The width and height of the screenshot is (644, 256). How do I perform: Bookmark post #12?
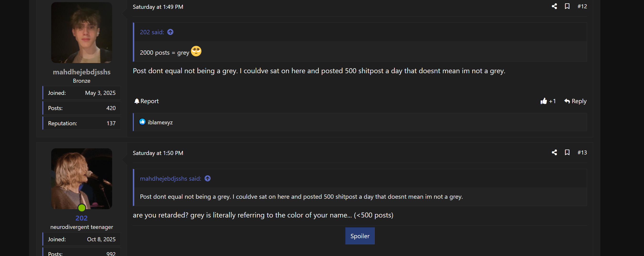[567, 6]
